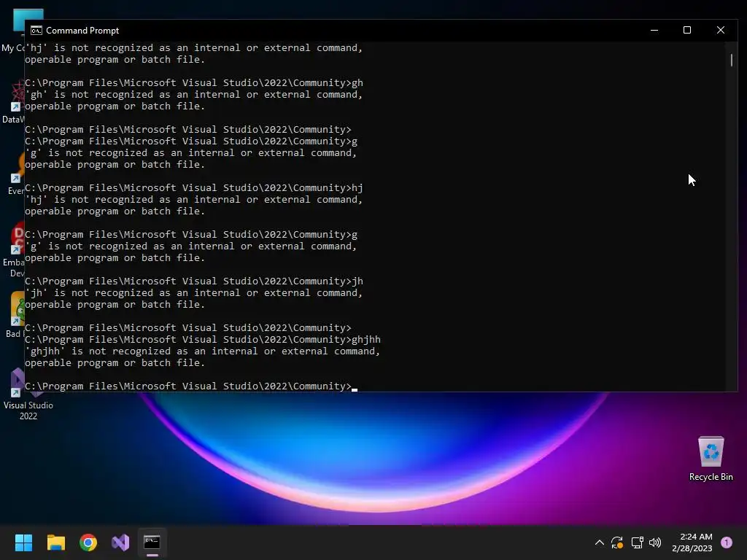Click the prompt line ending with jh
Viewport: 747px width, 560px height.
(194, 281)
